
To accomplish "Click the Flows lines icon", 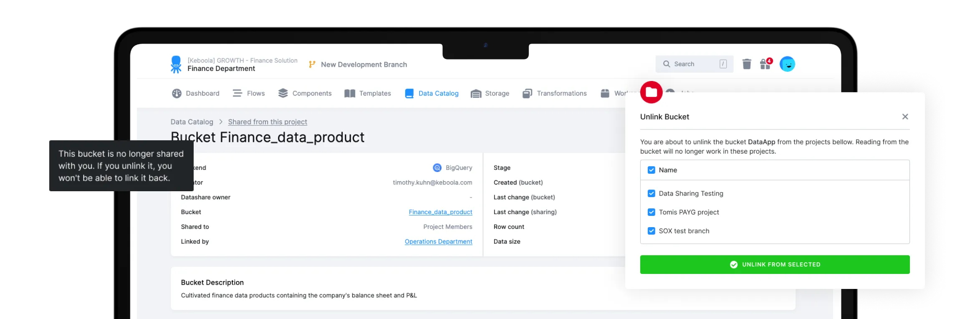I will coord(237,93).
